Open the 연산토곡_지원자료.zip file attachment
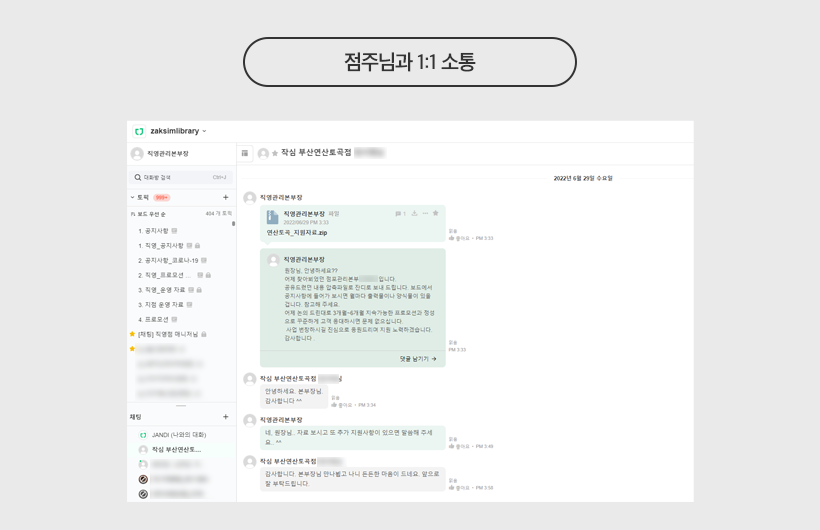 pyautogui.click(x=296, y=232)
